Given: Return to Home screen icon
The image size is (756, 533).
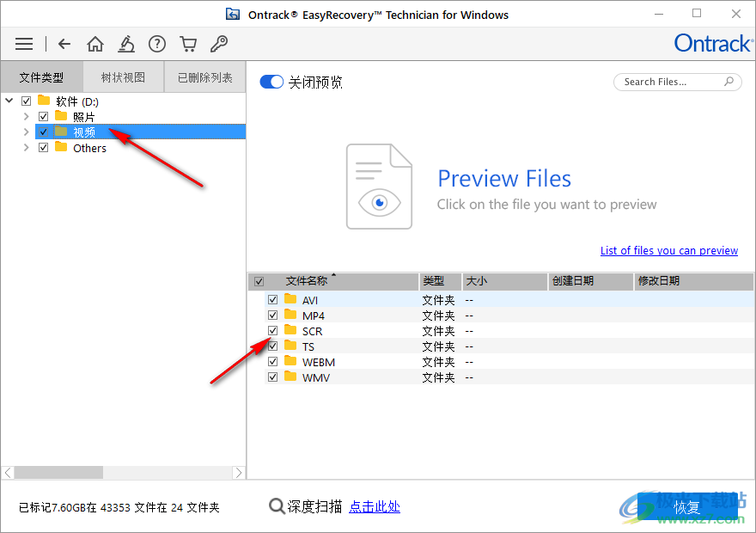Looking at the screenshot, I should tap(95, 44).
